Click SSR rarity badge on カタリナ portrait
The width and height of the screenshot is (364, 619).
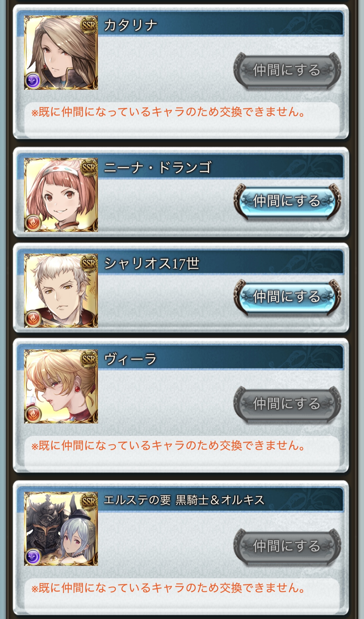coord(89,26)
